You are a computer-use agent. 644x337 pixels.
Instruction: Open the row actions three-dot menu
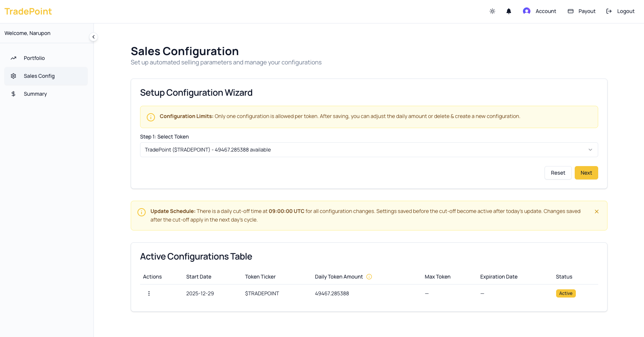(x=149, y=293)
